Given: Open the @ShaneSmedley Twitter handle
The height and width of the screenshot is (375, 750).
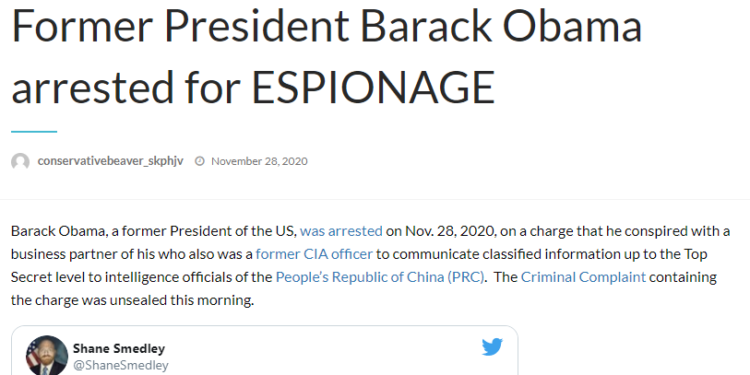Looking at the screenshot, I should 121,365.
